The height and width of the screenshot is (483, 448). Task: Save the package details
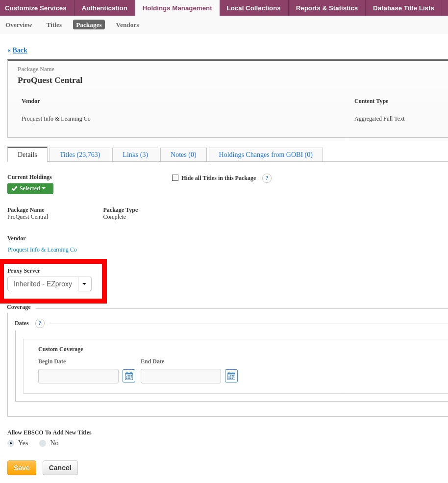point(22,468)
